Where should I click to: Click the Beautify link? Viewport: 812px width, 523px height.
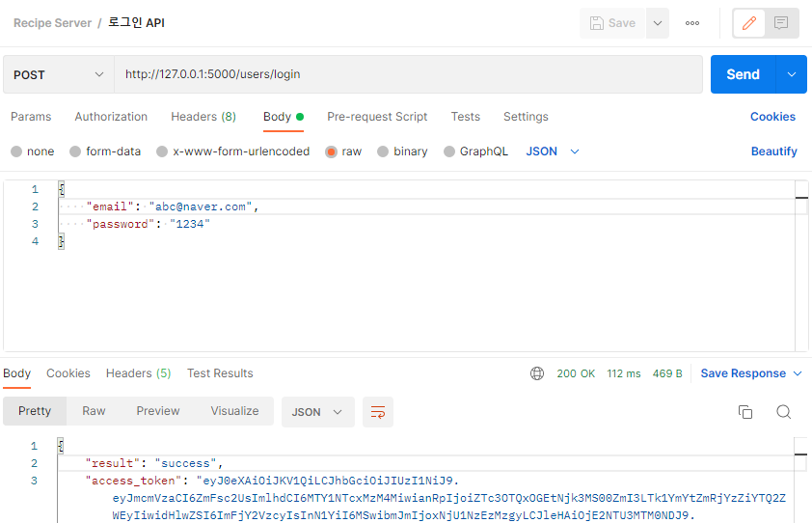click(774, 151)
